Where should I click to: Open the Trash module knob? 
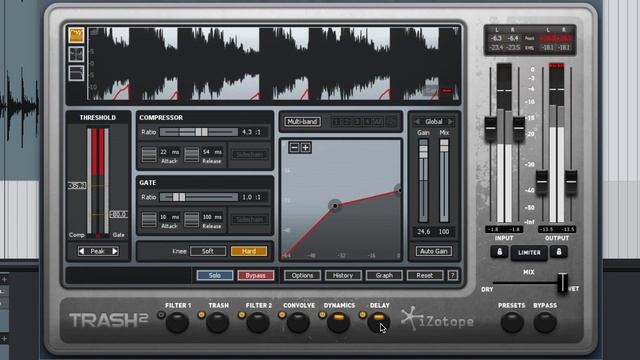pos(218,323)
